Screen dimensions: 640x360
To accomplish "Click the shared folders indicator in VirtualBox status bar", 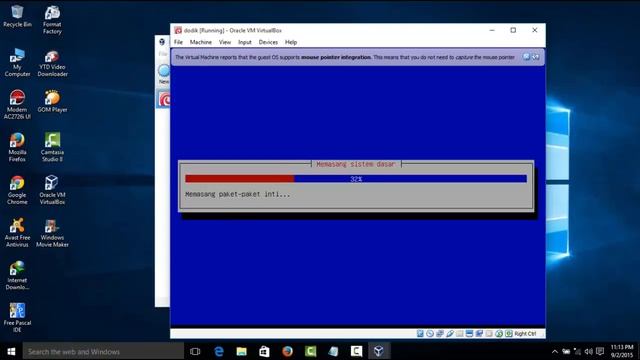I will tap(460, 333).
